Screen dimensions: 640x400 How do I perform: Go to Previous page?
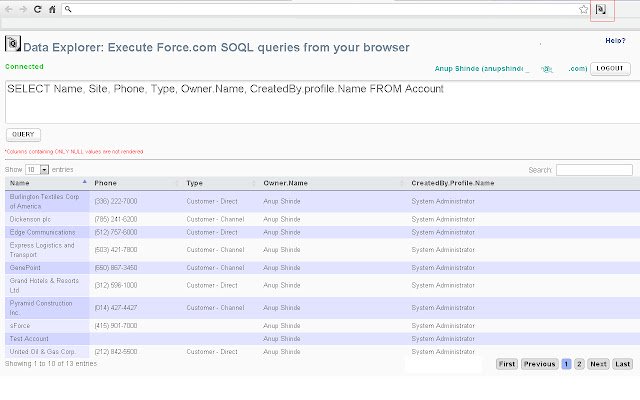click(x=540, y=364)
